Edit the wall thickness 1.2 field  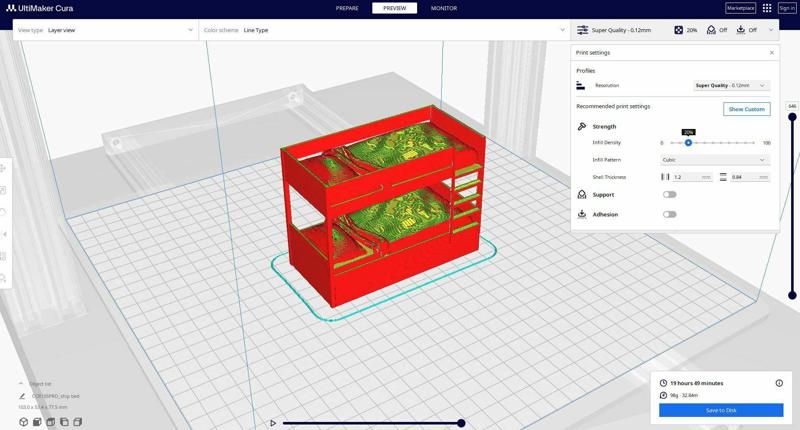tap(692, 177)
